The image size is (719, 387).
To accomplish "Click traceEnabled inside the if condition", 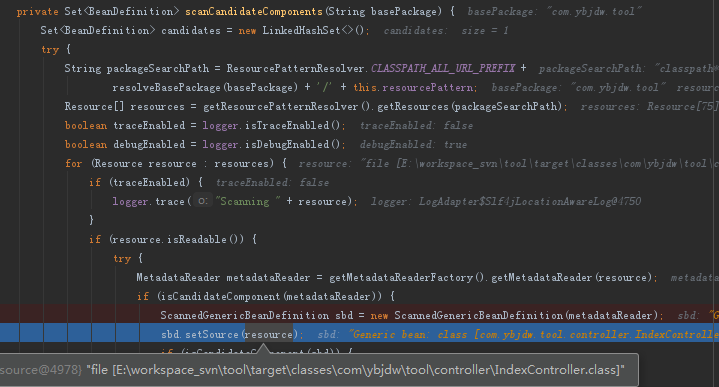I will point(149,182).
